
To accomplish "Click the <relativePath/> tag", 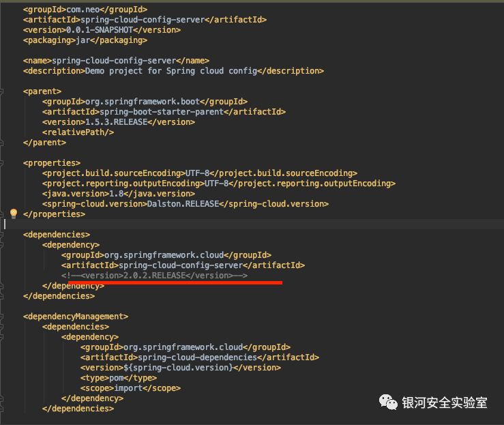I will click(x=78, y=132).
